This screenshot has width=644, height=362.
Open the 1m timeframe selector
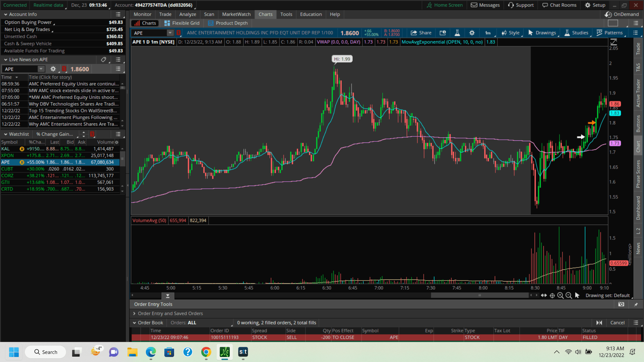pyautogui.click(x=488, y=33)
